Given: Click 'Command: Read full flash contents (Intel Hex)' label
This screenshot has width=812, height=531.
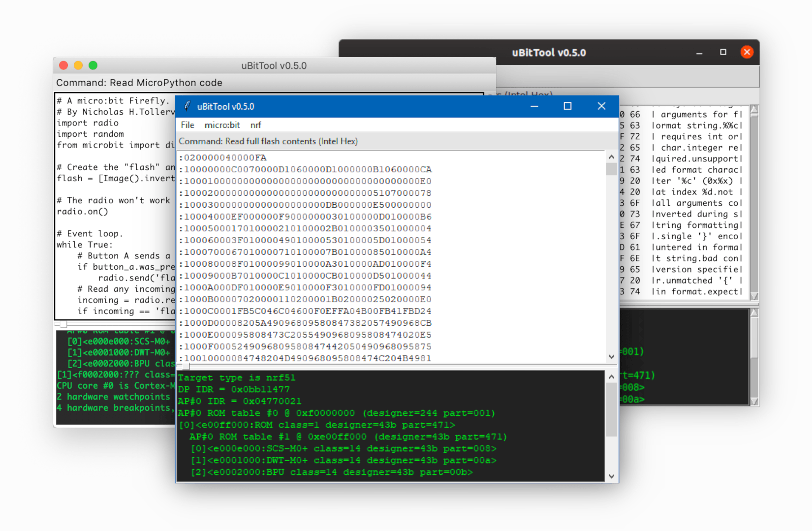Looking at the screenshot, I should coord(268,141).
